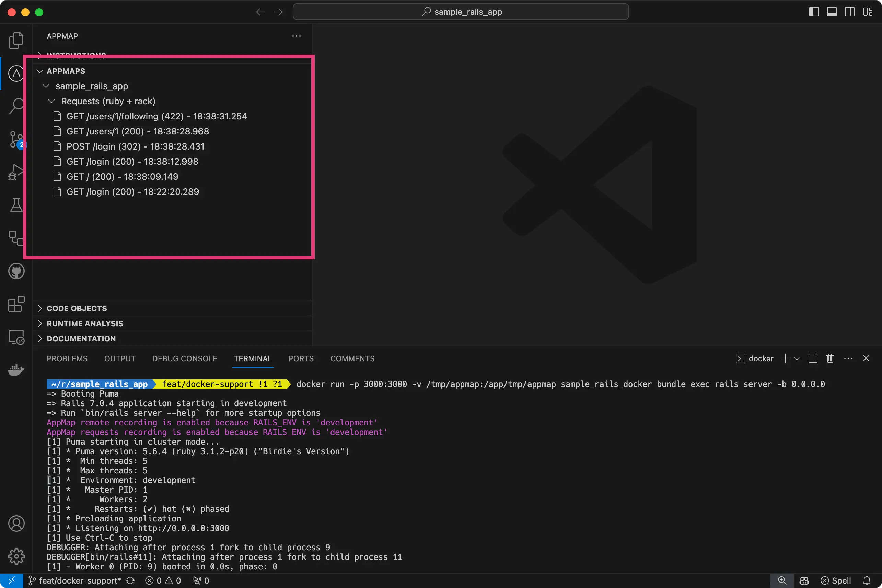The height and width of the screenshot is (588, 882).
Task: Open the Explorer view in activity bar
Action: (x=16, y=40)
